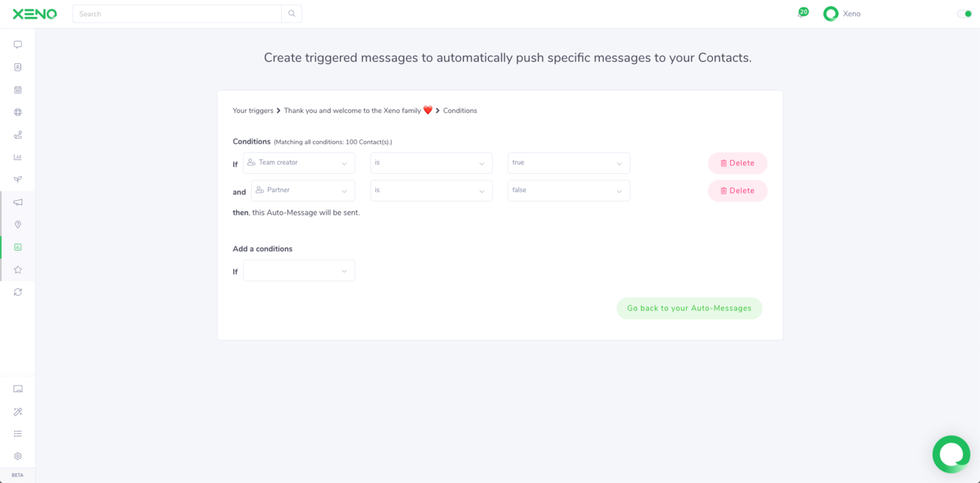The height and width of the screenshot is (483, 980).
Task: Open the Team creator condition dropdown
Action: pyautogui.click(x=299, y=163)
